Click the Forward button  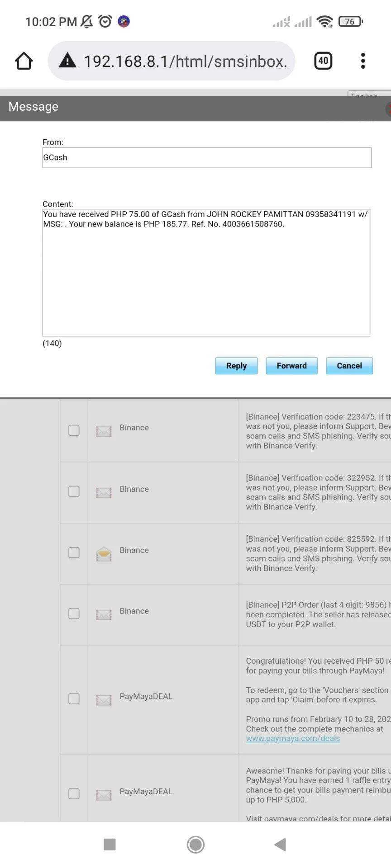(x=291, y=366)
